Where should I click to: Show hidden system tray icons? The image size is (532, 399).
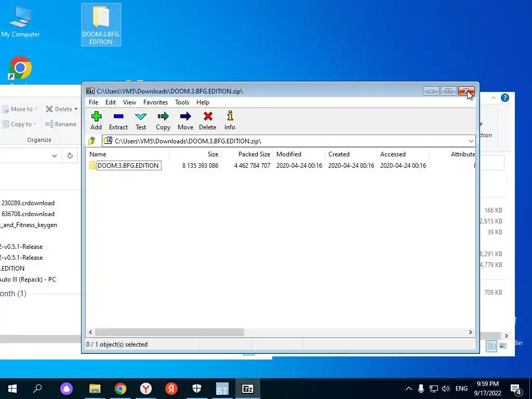click(x=409, y=389)
